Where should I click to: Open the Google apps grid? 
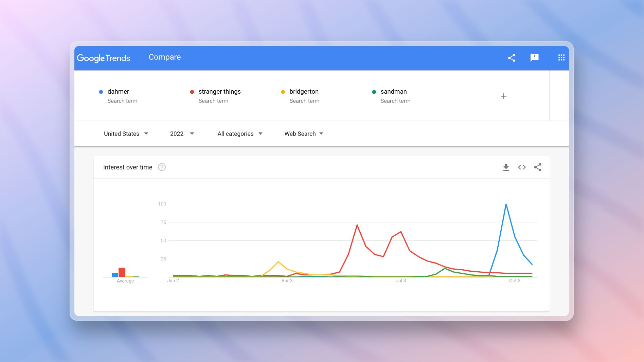(x=561, y=58)
